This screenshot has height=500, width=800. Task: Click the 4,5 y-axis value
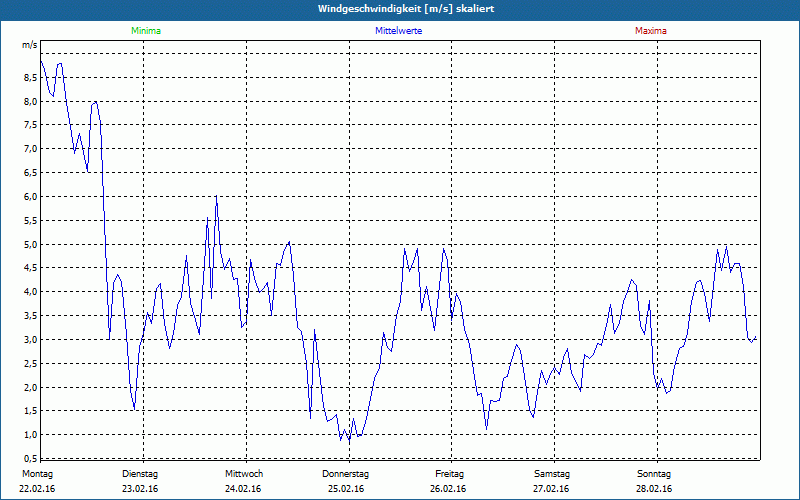pyautogui.click(x=30, y=268)
